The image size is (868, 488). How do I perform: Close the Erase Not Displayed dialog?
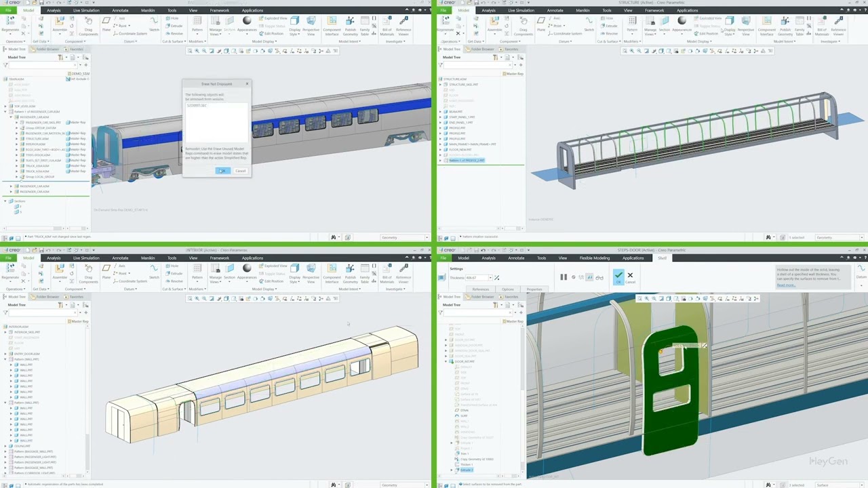click(x=247, y=84)
